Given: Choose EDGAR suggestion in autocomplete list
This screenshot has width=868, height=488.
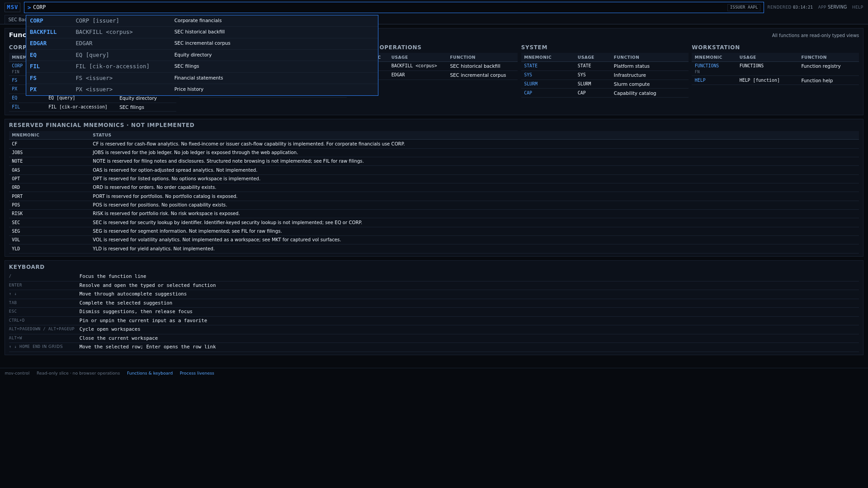Looking at the screenshot, I should (202, 43).
